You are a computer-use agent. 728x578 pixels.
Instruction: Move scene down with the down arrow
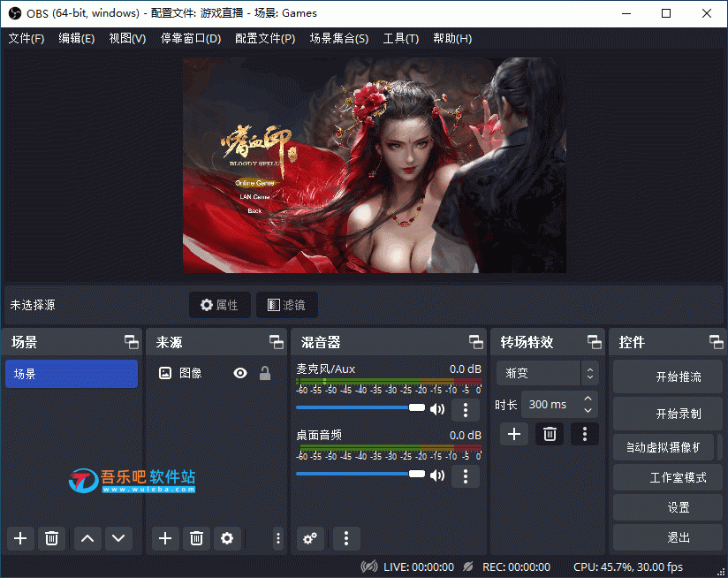click(118, 538)
